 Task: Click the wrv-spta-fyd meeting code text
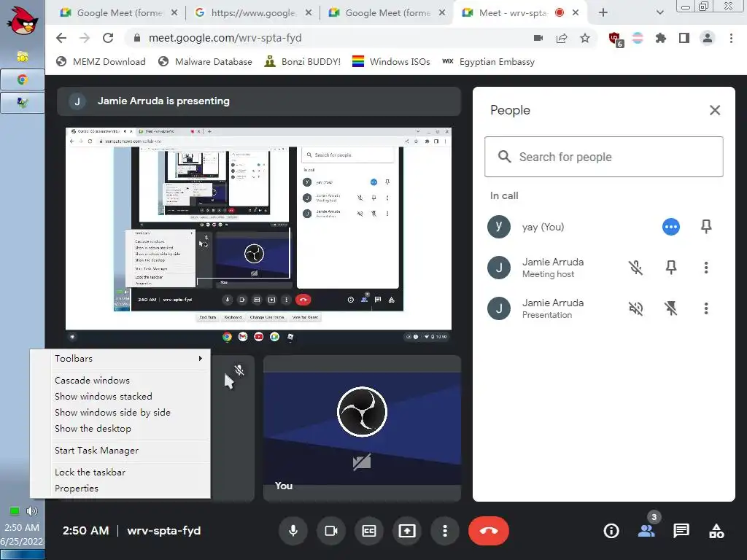164,531
